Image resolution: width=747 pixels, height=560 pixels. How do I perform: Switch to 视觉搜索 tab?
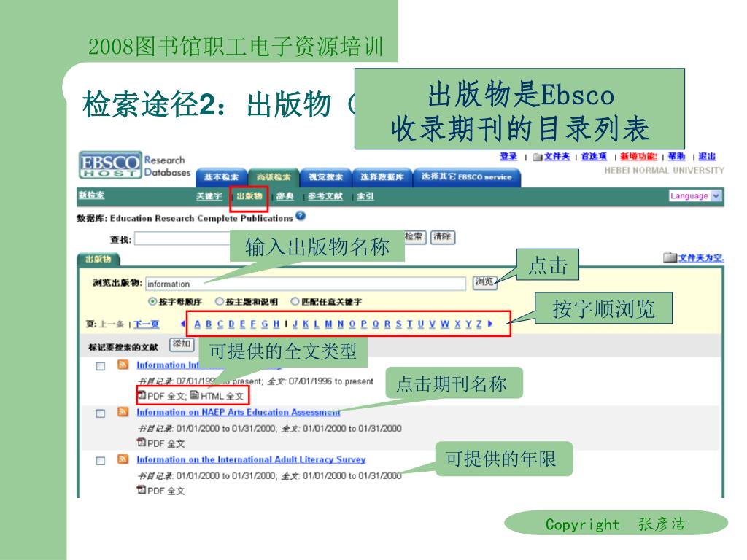[326, 177]
